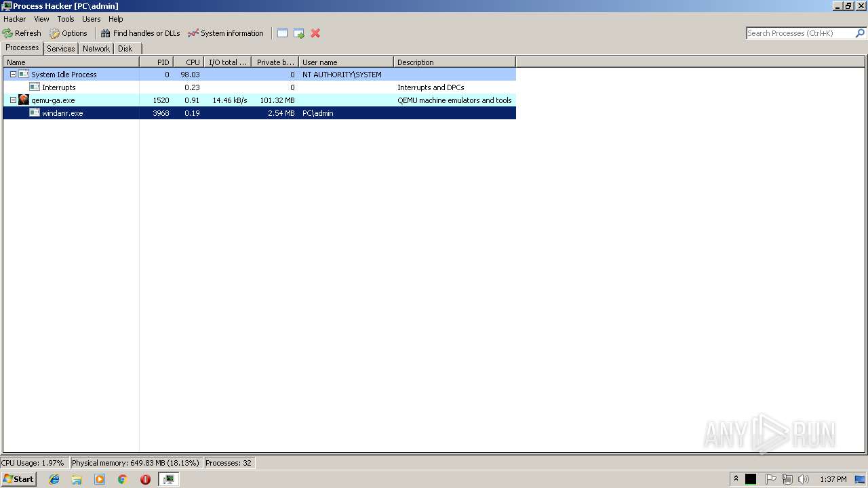Click the red X kill window icon
Viewport: 868px width, 488px height.
(315, 33)
